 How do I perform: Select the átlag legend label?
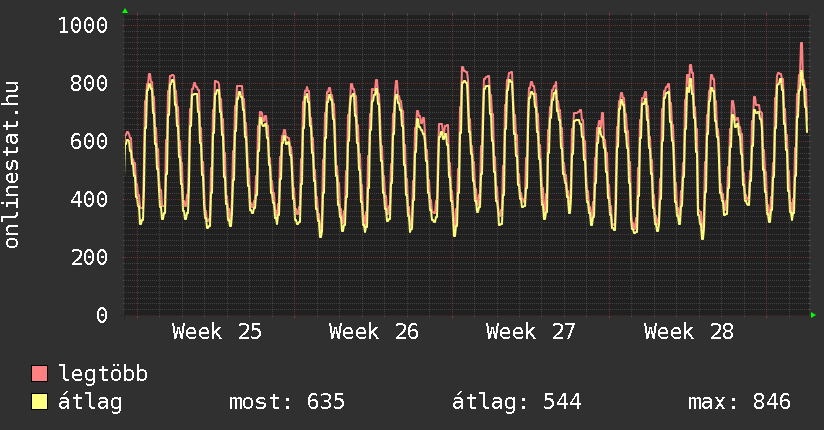90,402
